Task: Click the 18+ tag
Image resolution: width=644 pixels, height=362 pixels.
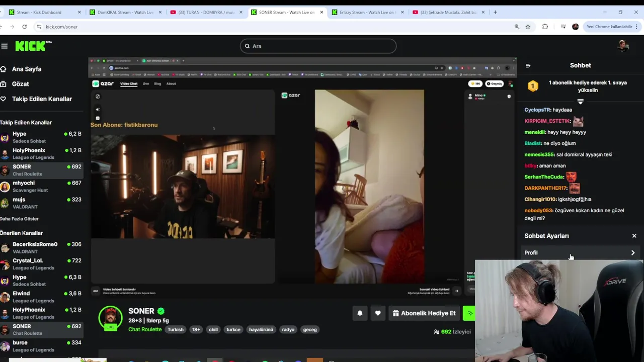Action: click(196, 330)
